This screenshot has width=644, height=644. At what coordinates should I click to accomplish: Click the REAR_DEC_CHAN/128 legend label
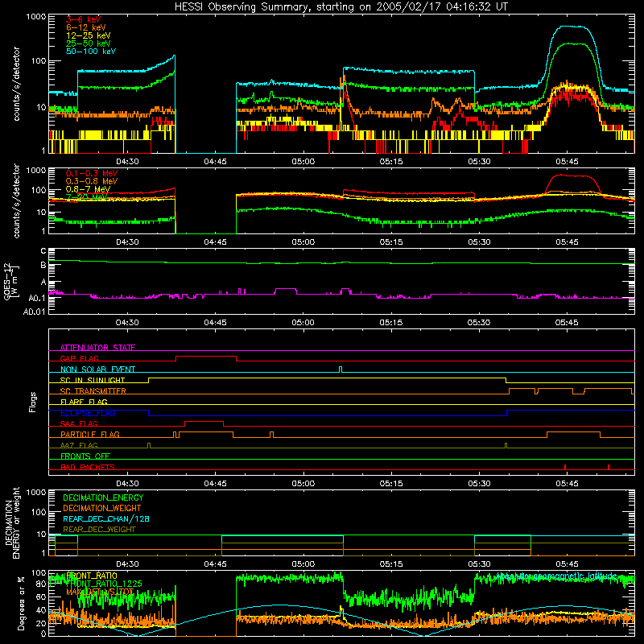106,518
